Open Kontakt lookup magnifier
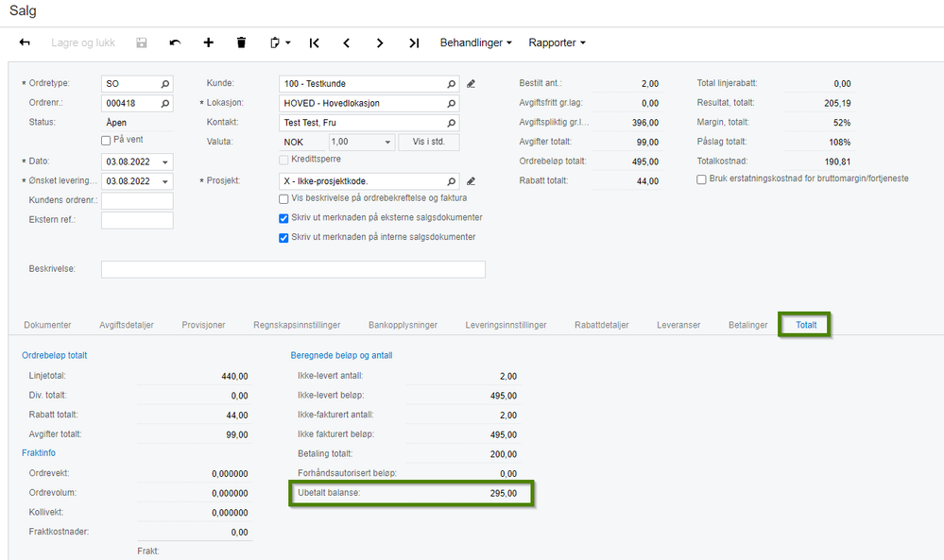This screenshot has width=944, height=560. coord(451,123)
